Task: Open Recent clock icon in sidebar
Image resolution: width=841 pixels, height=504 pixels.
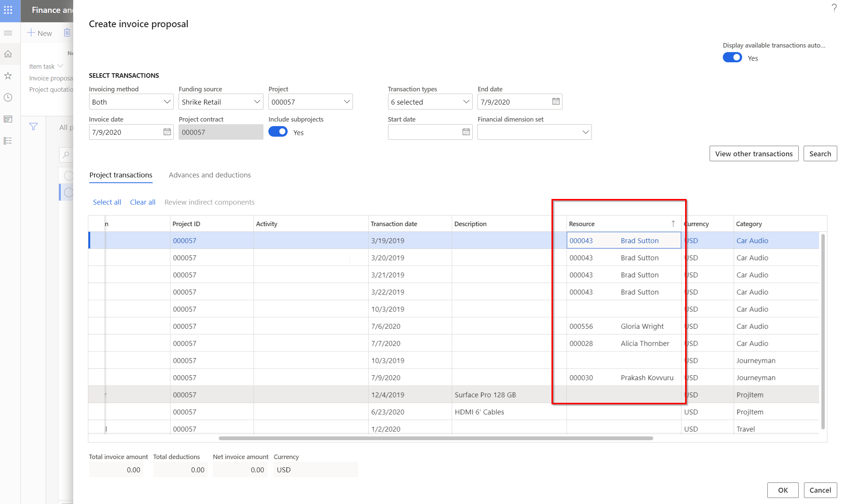Action: pyautogui.click(x=8, y=97)
